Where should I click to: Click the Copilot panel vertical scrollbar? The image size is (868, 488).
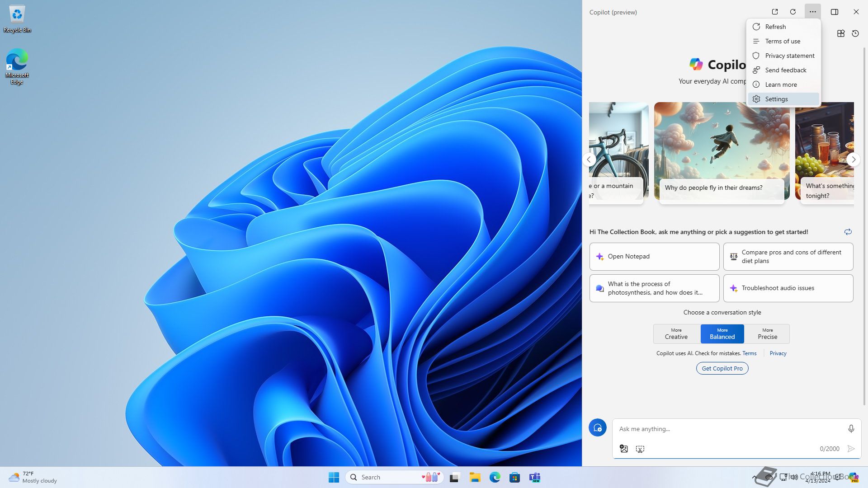coord(864,226)
